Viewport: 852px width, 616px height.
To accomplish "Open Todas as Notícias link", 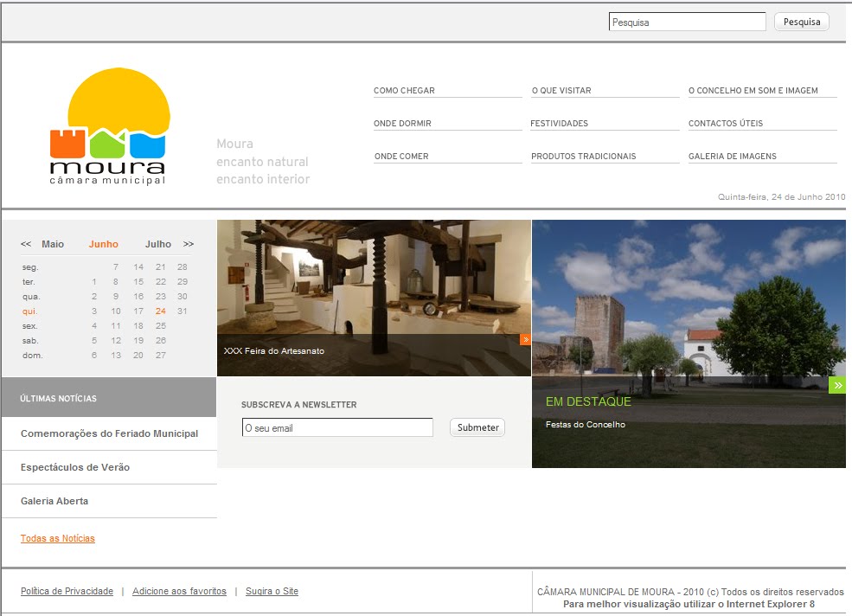I will pyautogui.click(x=58, y=538).
